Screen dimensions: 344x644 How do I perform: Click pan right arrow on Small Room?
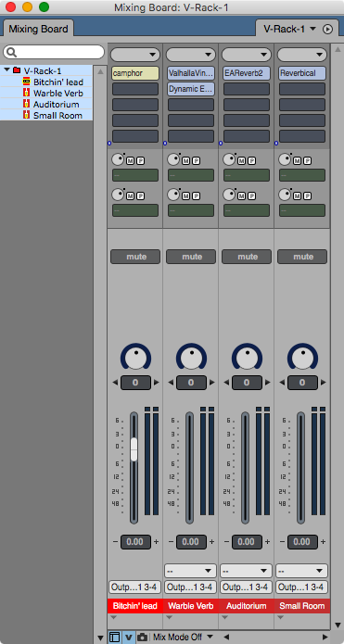coord(323,383)
